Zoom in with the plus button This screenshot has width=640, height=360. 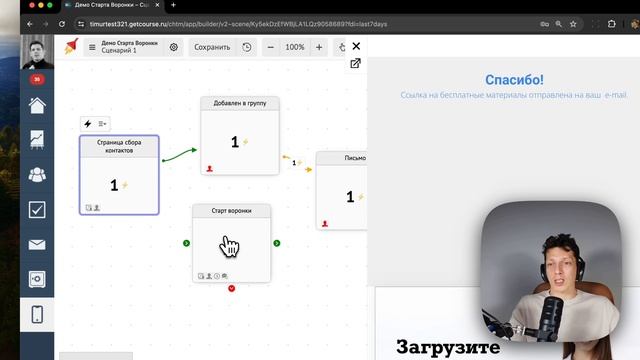319,47
